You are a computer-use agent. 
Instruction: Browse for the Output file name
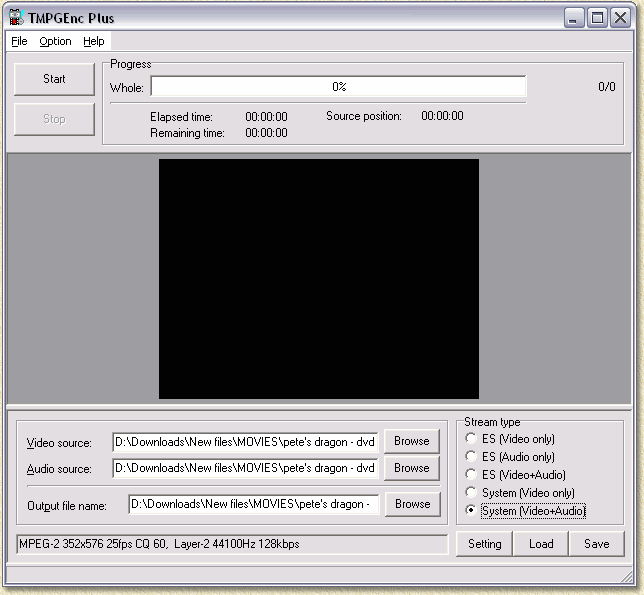(x=413, y=504)
